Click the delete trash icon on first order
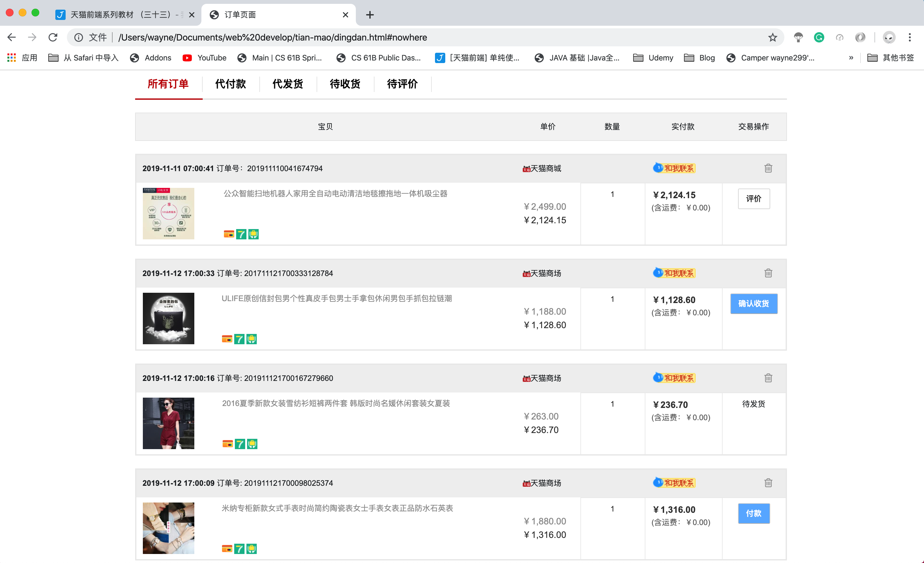The width and height of the screenshot is (924, 563). pos(768,168)
